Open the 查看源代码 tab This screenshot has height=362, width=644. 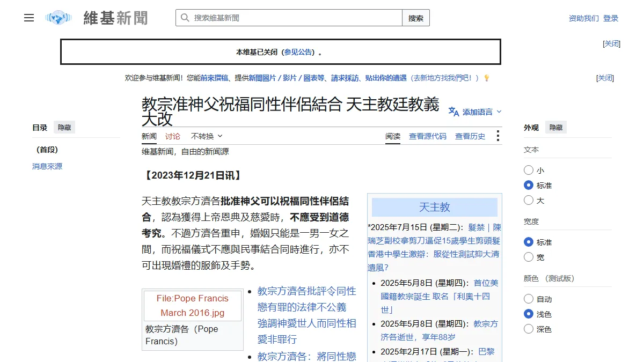428,136
